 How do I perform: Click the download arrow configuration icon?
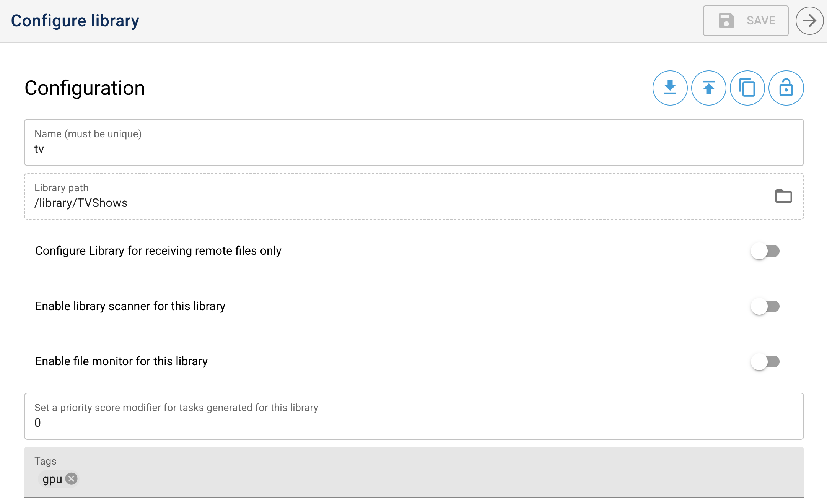(x=670, y=88)
